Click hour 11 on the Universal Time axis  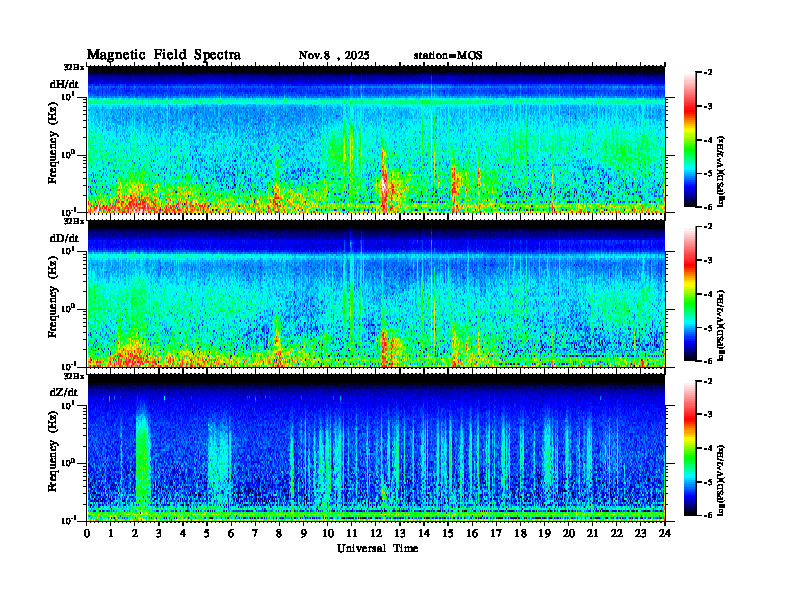[x=352, y=534]
